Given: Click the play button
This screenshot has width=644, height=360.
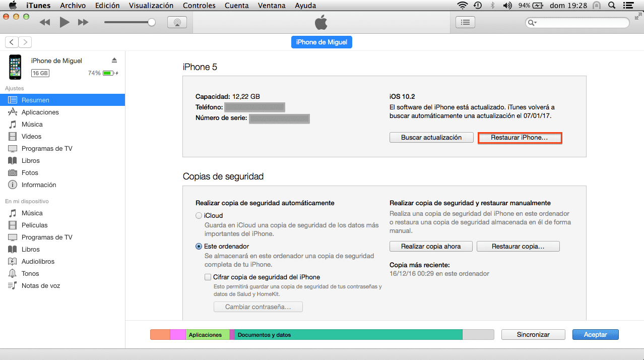Looking at the screenshot, I should 65,22.
